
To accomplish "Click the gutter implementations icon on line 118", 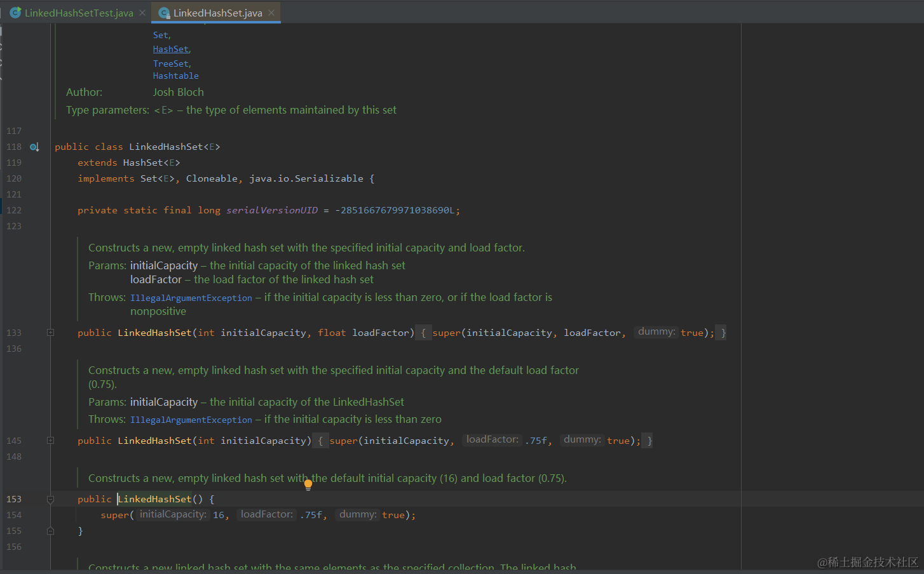I will click(35, 147).
